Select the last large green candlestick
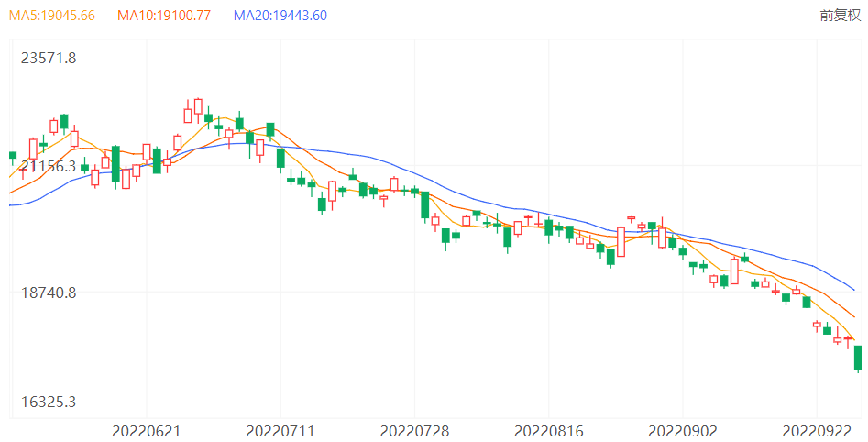Screen dimensions: 868x442 pos(858,359)
